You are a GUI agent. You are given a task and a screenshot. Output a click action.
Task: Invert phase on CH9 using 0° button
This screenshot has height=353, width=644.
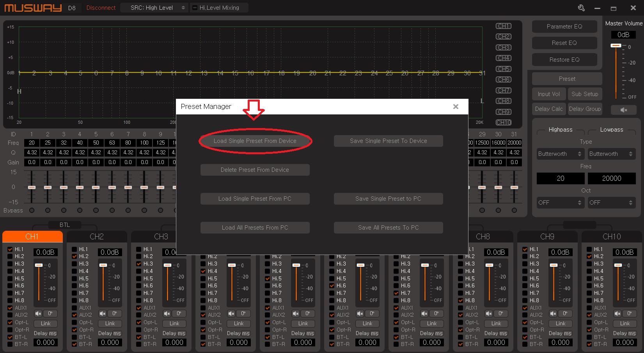pyautogui.click(x=565, y=314)
